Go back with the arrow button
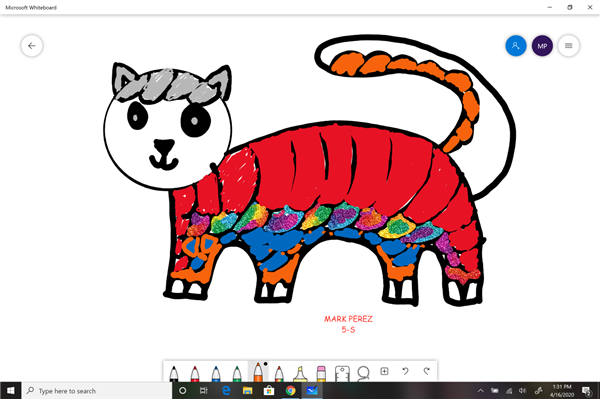The width and height of the screenshot is (600, 399). pyautogui.click(x=32, y=46)
